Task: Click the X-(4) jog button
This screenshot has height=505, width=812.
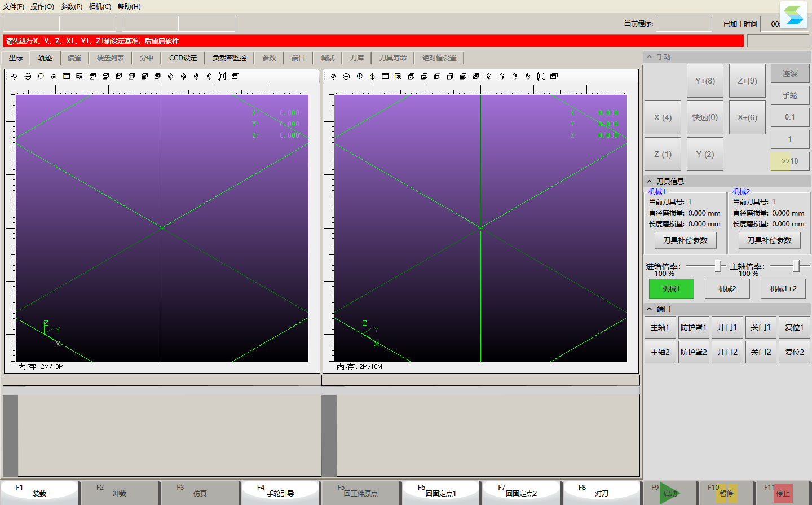Action: (663, 117)
